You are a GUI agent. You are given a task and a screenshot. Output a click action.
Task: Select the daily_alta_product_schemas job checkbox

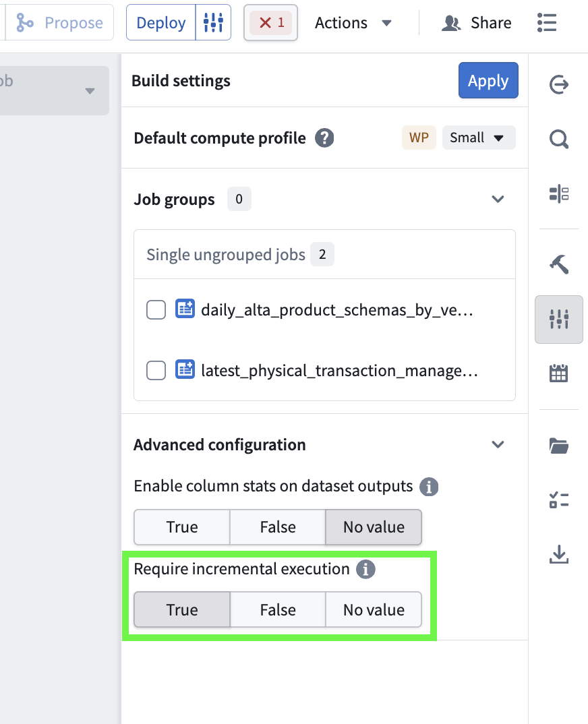click(156, 309)
